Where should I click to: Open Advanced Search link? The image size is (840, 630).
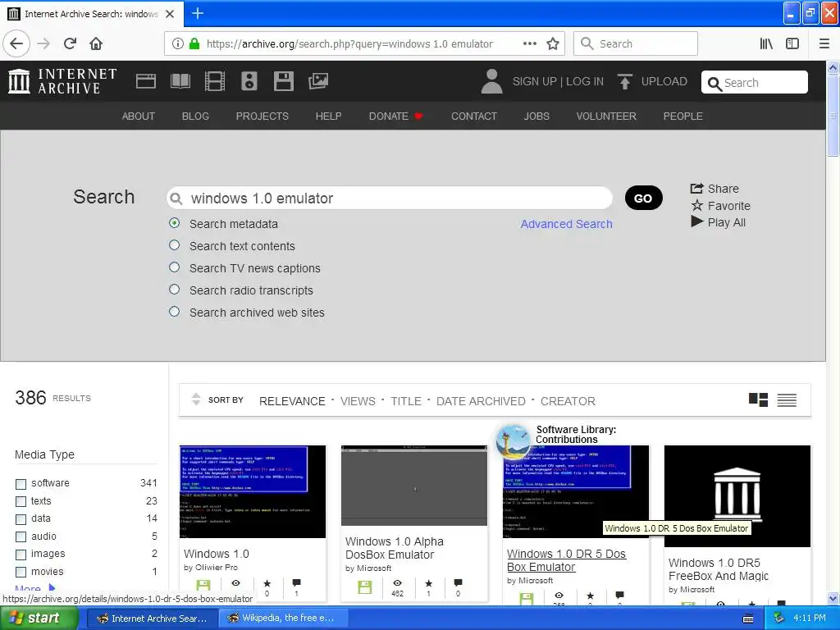(x=566, y=224)
